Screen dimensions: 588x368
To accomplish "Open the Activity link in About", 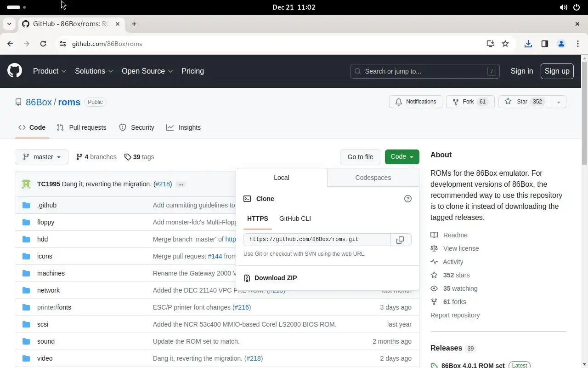I will point(447,262).
